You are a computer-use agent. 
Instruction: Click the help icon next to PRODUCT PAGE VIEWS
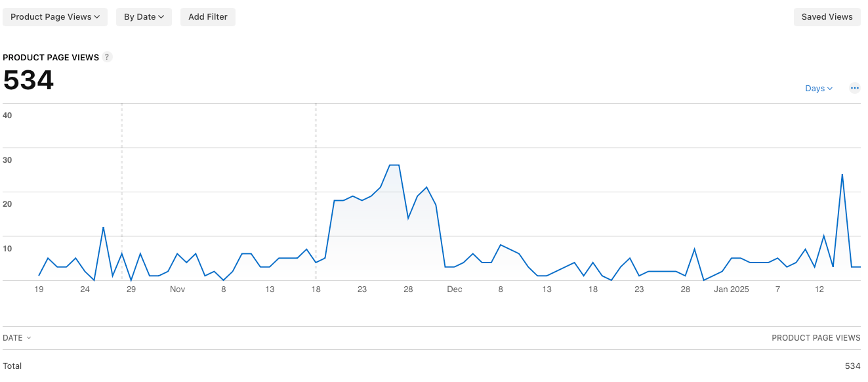tap(107, 57)
